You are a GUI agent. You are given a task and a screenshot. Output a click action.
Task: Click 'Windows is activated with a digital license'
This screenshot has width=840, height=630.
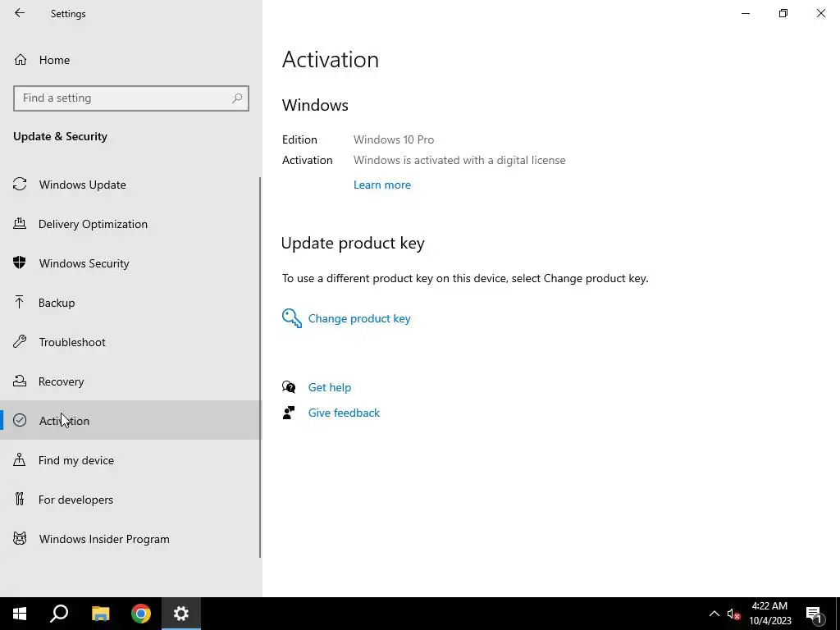[459, 160]
